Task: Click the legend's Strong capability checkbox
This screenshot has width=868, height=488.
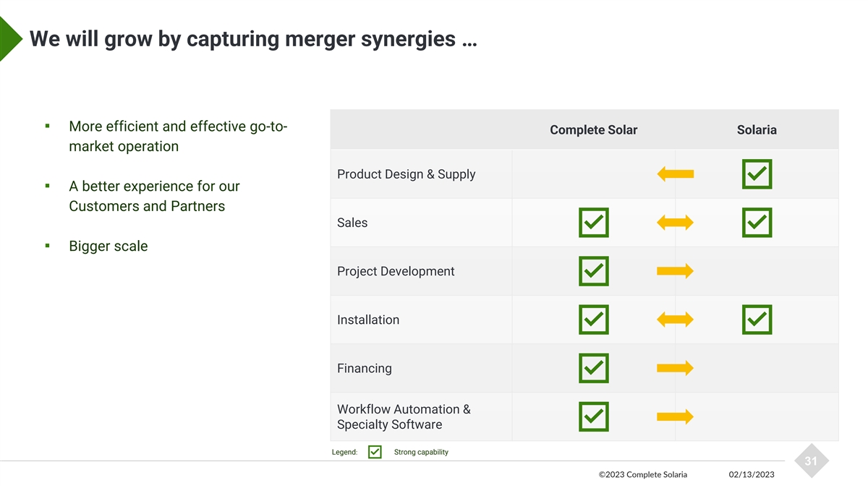Action: [375, 452]
